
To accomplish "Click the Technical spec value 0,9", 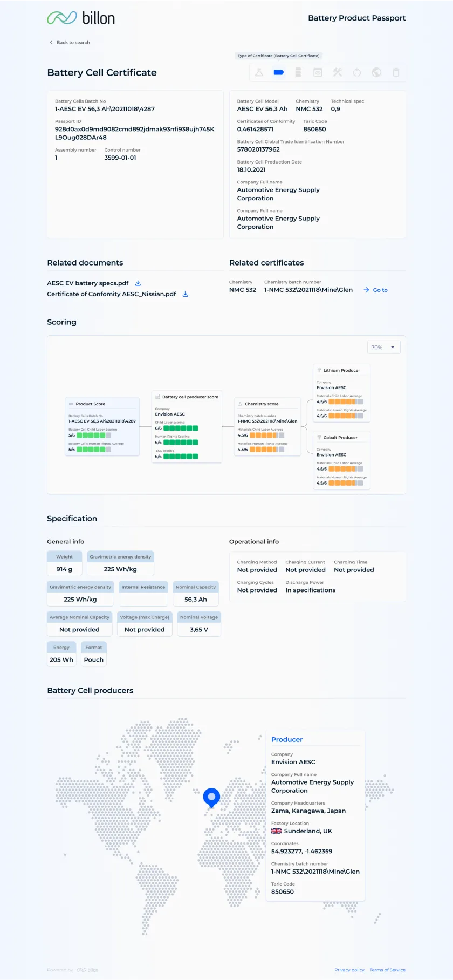I will [x=335, y=109].
